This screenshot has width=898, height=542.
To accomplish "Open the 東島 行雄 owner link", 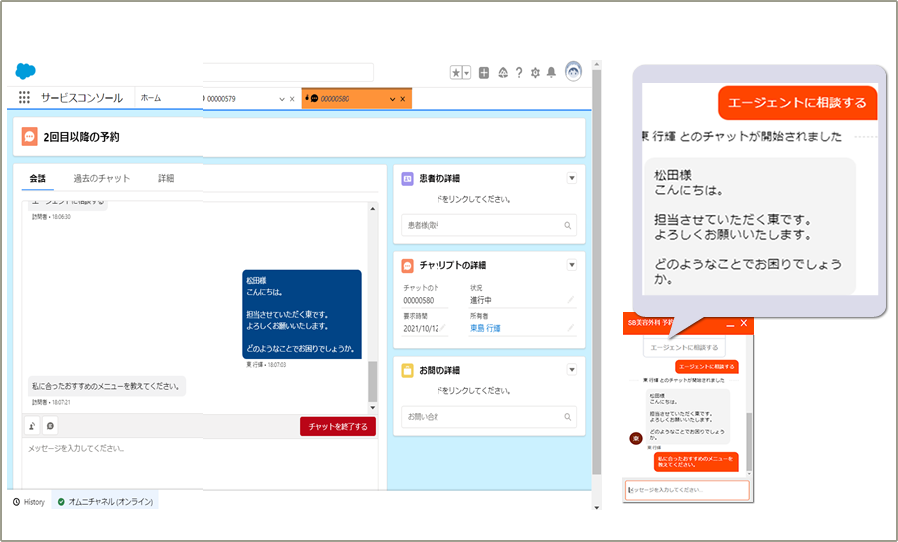I will (x=487, y=328).
